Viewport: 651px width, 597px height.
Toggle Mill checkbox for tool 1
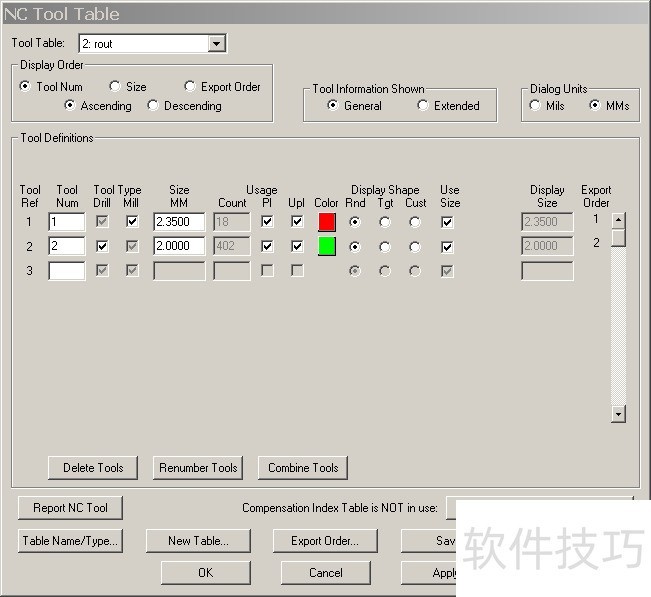[132, 222]
